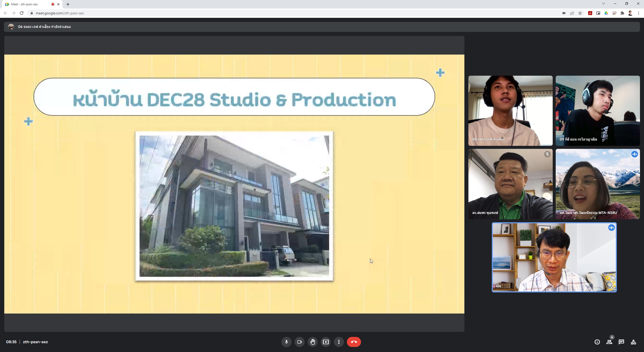Select the participant tile 09 กิติ ม่อน
This screenshot has width=644, height=352.
[598, 111]
